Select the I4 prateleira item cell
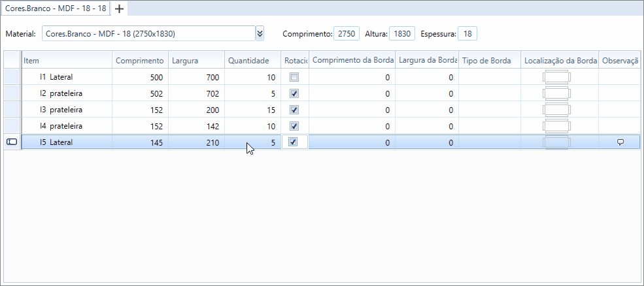The height and width of the screenshot is (286, 644). [67, 126]
